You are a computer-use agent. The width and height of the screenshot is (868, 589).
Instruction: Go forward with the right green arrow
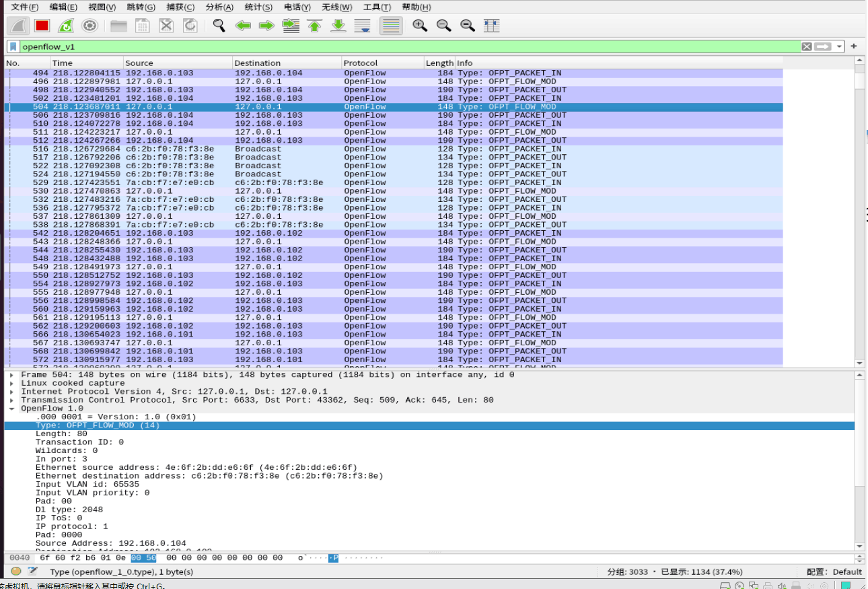coord(266,26)
